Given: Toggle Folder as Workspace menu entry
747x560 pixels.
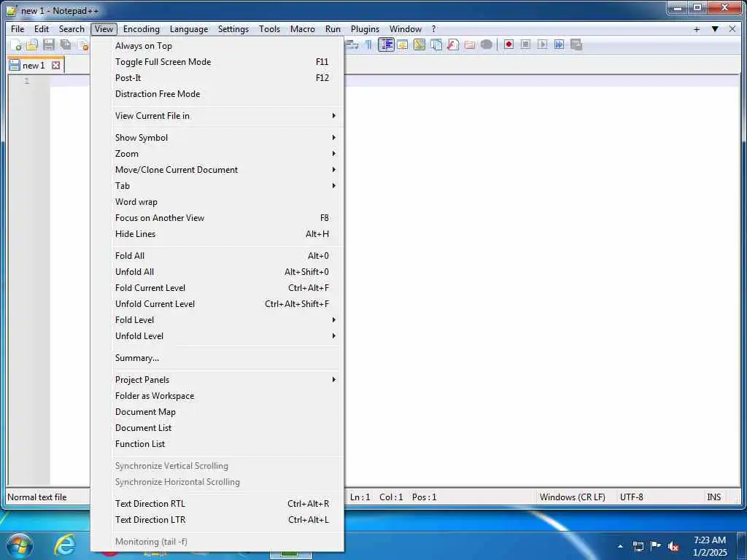Looking at the screenshot, I should click(217, 396).
